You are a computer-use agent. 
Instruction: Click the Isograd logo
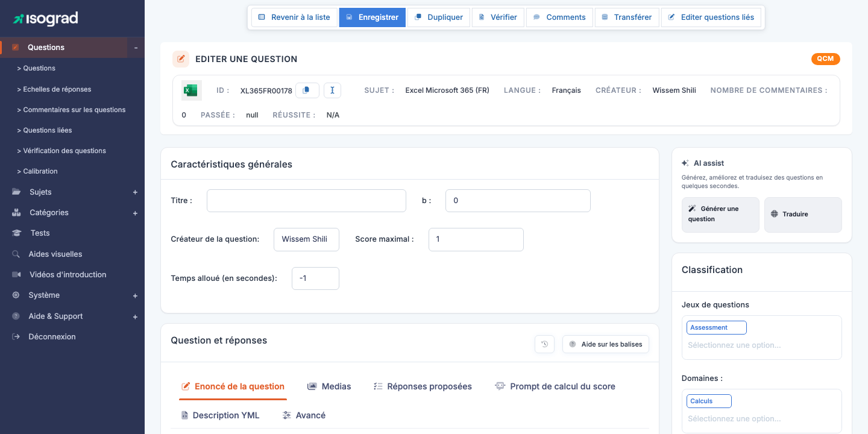(x=45, y=19)
